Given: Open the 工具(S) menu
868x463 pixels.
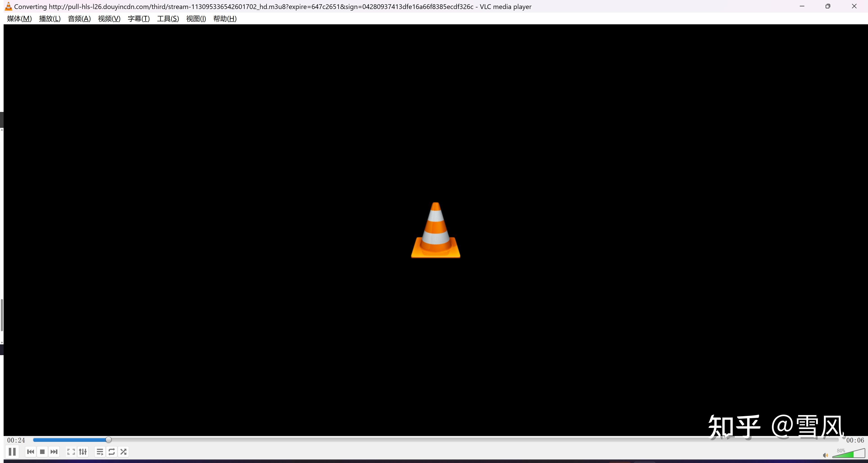Looking at the screenshot, I should tap(168, 18).
